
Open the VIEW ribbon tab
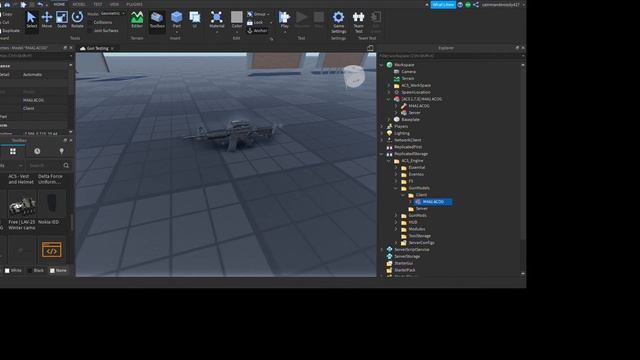114,4
